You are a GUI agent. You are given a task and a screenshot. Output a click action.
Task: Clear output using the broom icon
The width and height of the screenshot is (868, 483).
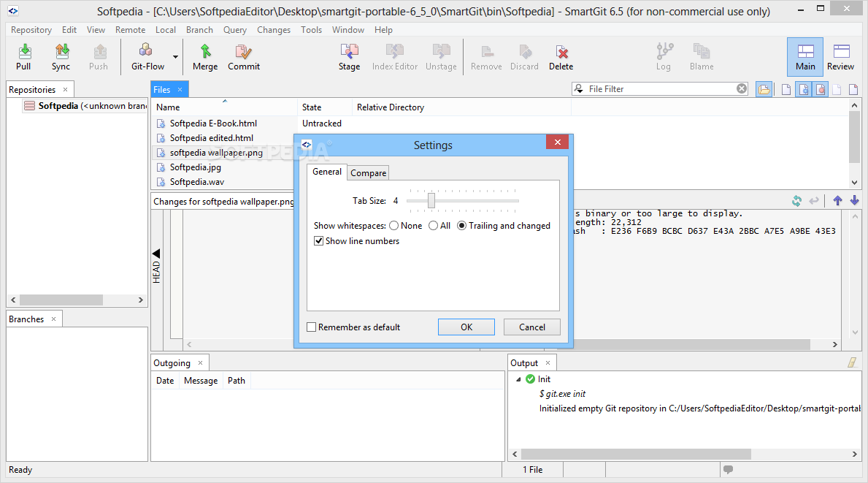(853, 362)
